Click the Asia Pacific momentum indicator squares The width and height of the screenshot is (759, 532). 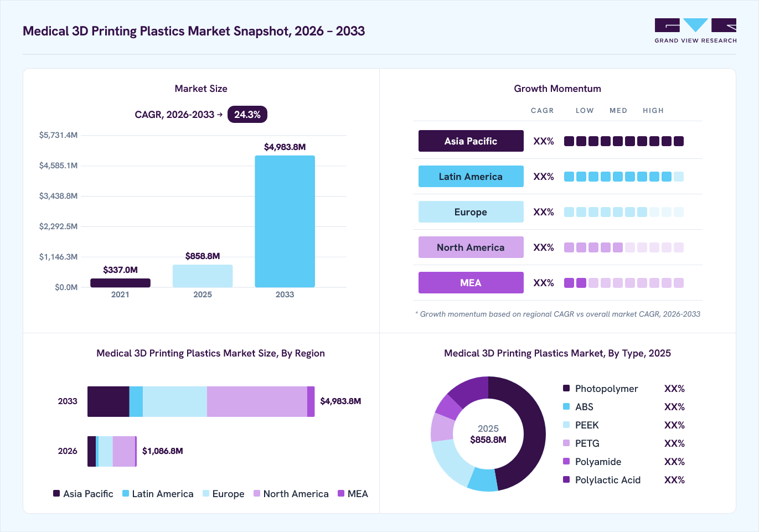click(624, 141)
